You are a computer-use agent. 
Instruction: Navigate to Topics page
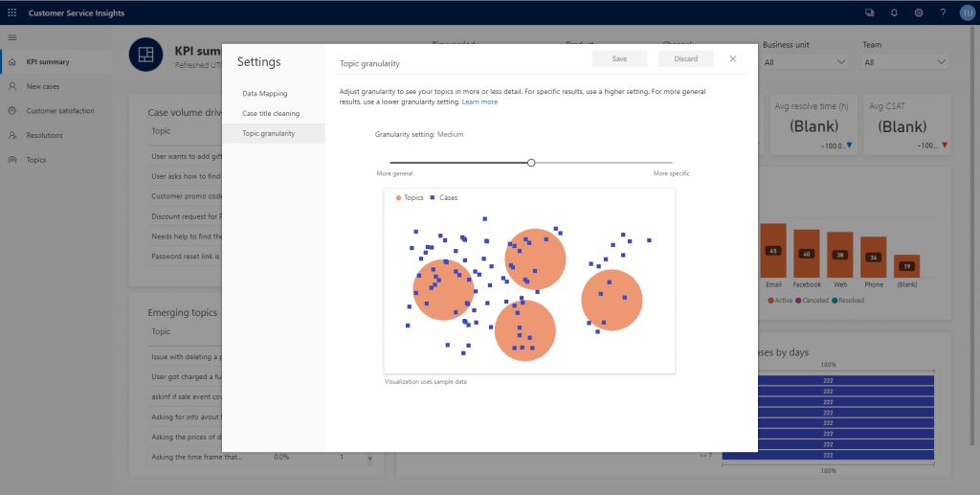pyautogui.click(x=36, y=160)
